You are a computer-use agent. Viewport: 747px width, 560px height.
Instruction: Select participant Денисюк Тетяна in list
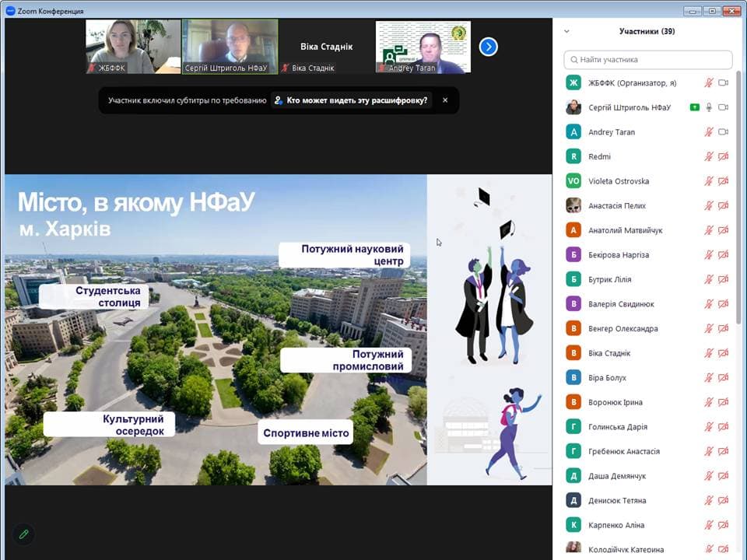(x=648, y=500)
